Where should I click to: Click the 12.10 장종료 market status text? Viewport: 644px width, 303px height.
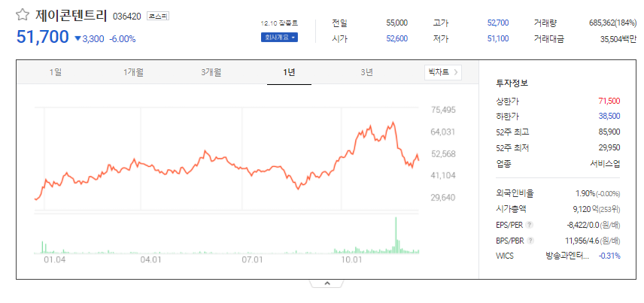[x=279, y=23]
